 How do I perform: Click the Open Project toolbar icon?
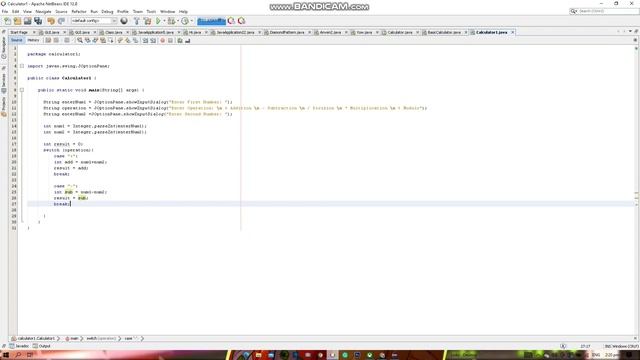(27, 21)
